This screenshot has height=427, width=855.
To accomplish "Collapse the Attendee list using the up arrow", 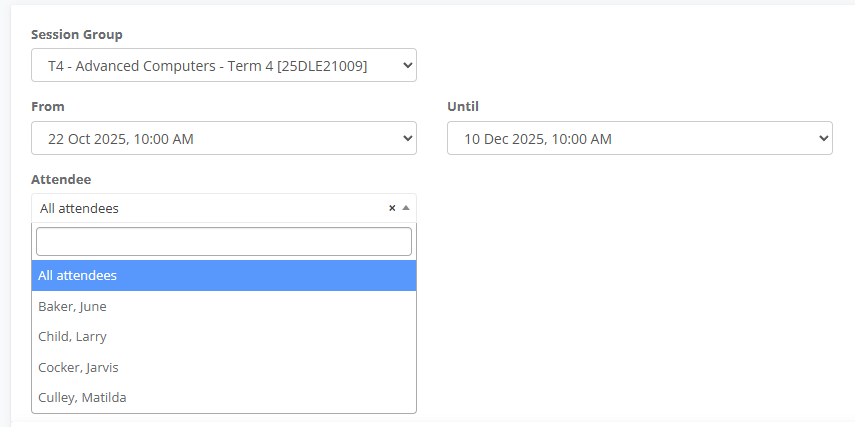I will click(405, 208).
